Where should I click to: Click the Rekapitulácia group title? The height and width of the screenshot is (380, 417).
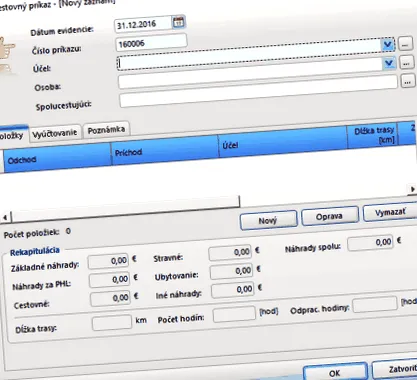(x=35, y=252)
